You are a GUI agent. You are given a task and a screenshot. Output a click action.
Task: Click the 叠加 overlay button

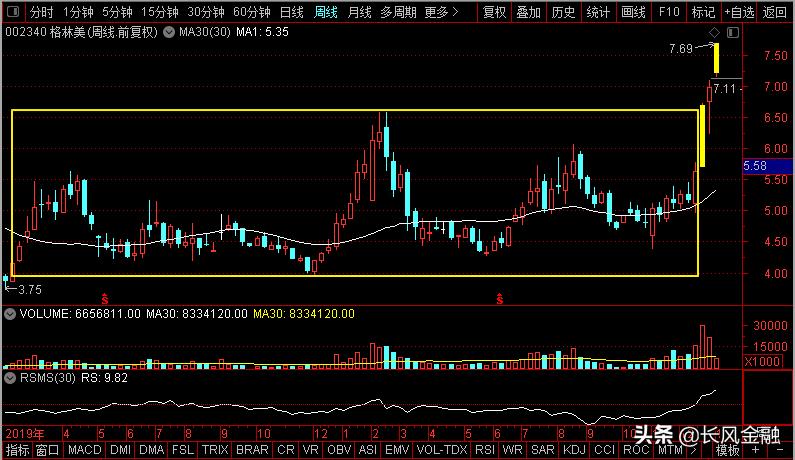coord(529,12)
